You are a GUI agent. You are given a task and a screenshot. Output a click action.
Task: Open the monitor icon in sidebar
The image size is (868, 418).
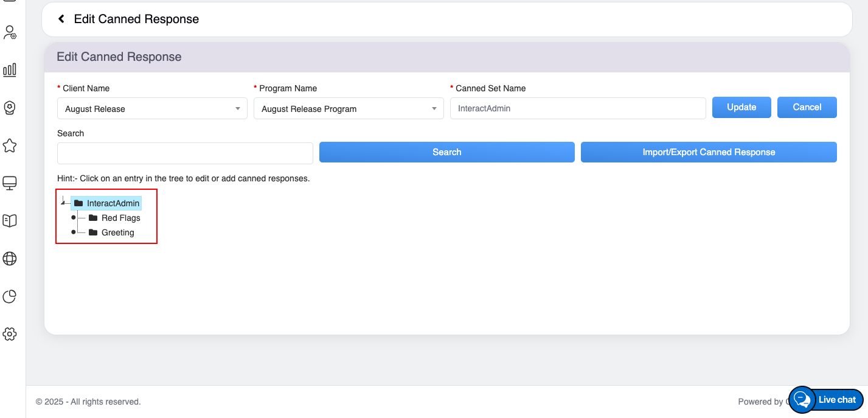pyautogui.click(x=10, y=183)
